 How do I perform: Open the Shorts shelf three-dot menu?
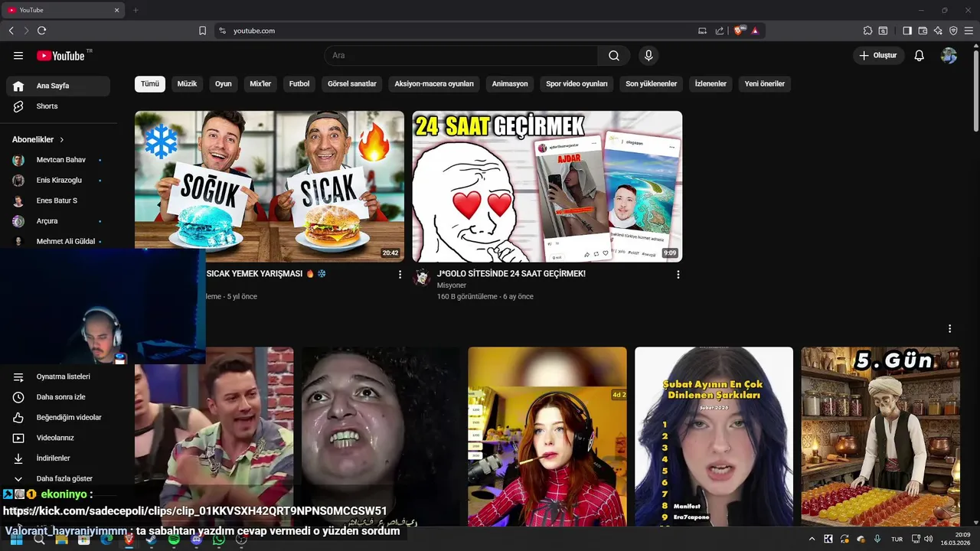pyautogui.click(x=949, y=328)
